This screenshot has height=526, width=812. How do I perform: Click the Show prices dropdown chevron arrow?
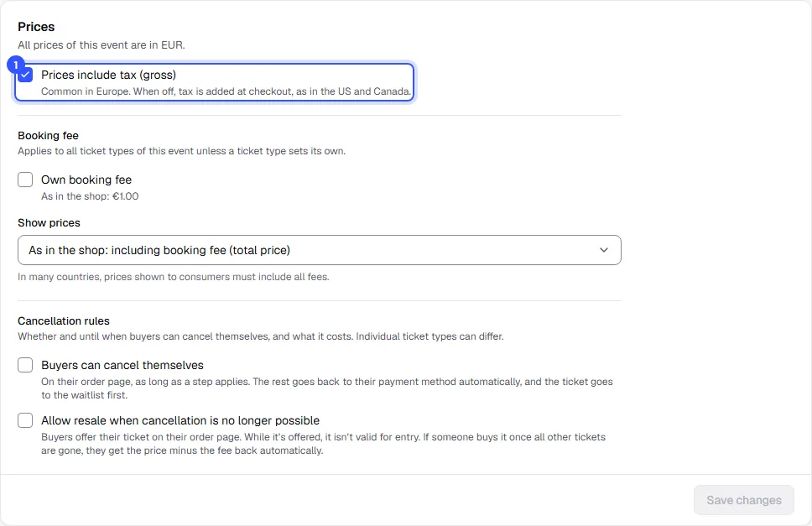tap(604, 250)
